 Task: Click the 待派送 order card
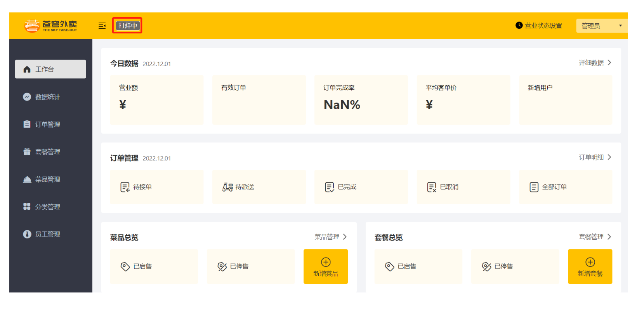[x=259, y=187]
